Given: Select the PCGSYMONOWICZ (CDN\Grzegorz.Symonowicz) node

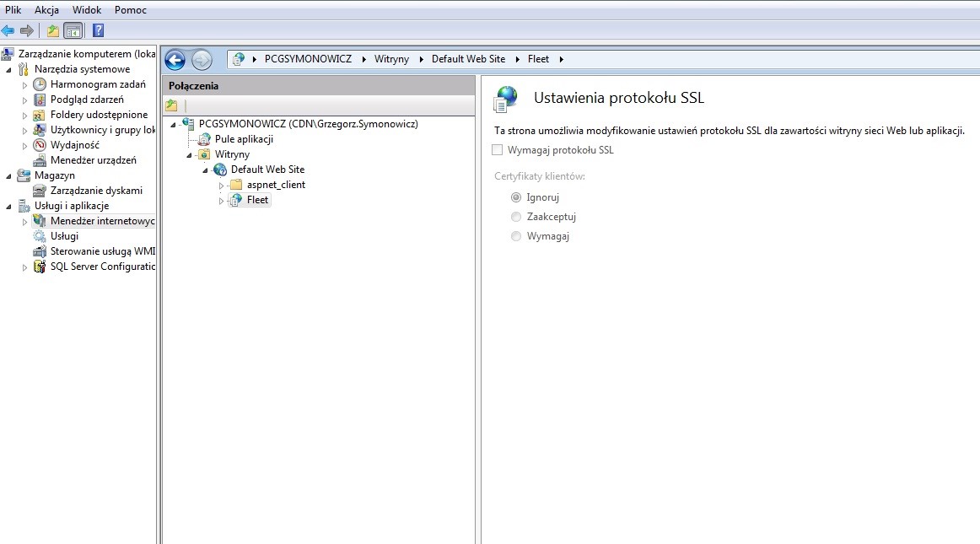Looking at the screenshot, I should [x=308, y=124].
